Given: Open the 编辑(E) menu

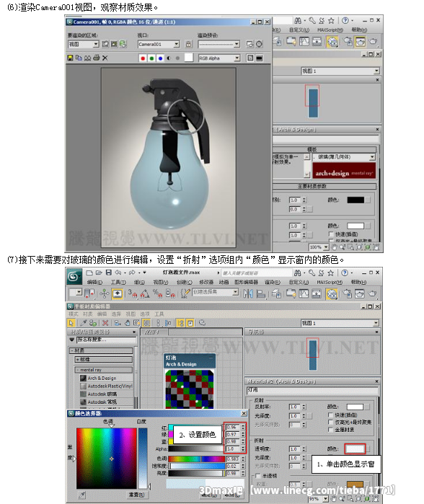Looking at the screenshot, I should [x=95, y=282].
